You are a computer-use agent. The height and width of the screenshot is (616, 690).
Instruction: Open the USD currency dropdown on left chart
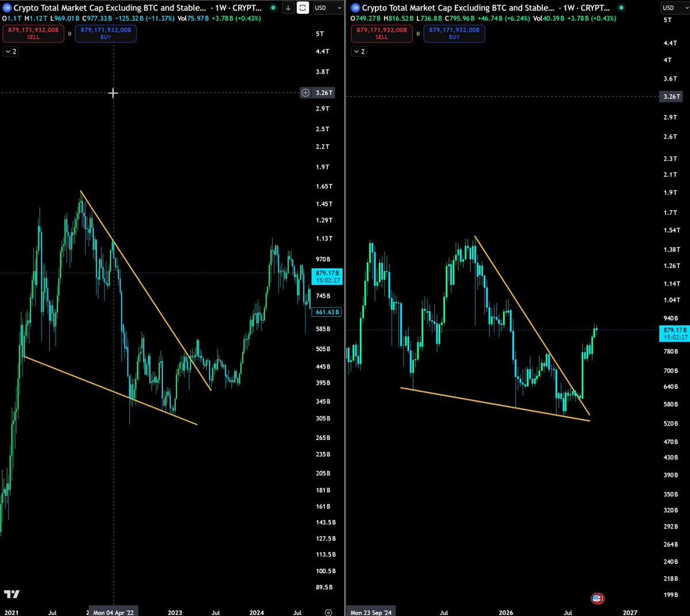327,8
